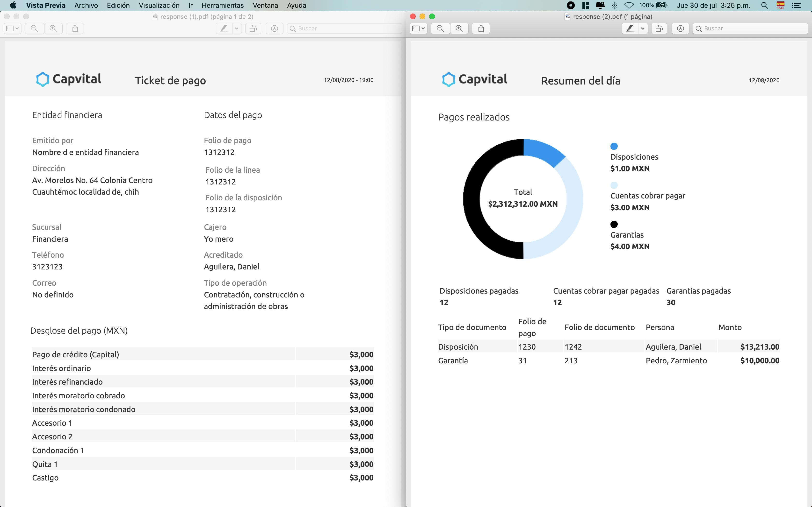Open the Archivo menu

(86, 5)
